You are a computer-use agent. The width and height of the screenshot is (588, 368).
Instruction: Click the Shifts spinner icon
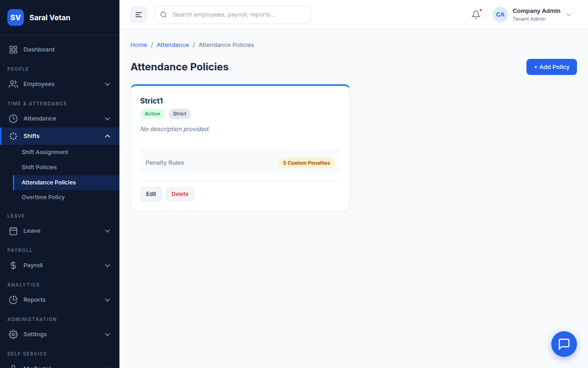click(13, 136)
